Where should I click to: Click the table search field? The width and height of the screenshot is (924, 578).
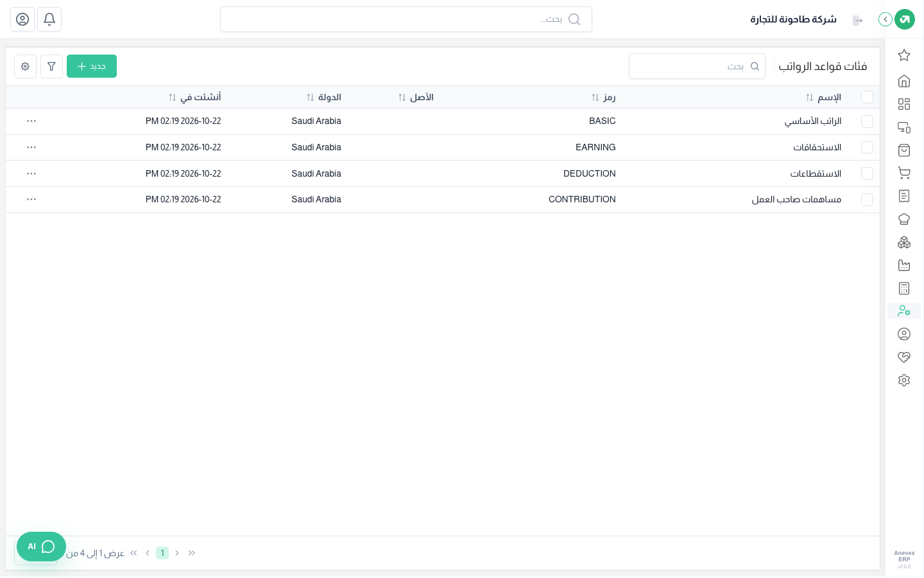(x=697, y=66)
